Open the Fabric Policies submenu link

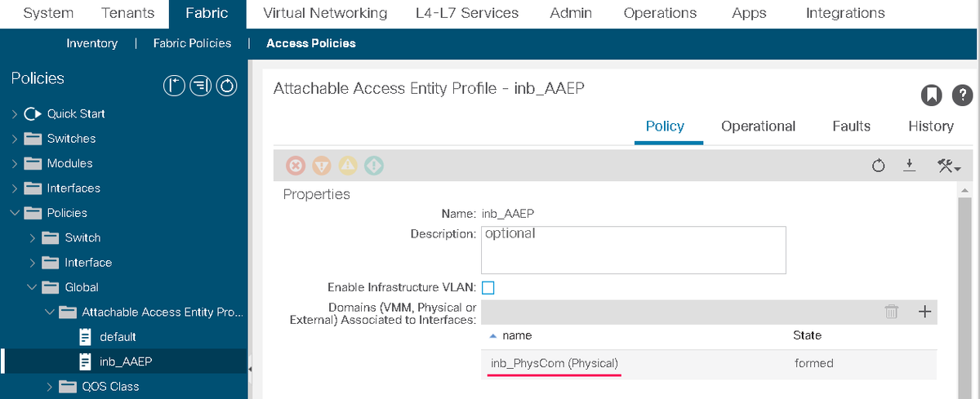tap(192, 43)
